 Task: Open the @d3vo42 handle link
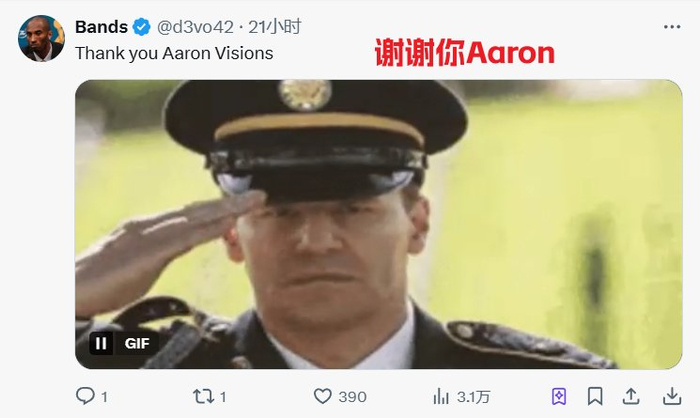click(x=195, y=27)
